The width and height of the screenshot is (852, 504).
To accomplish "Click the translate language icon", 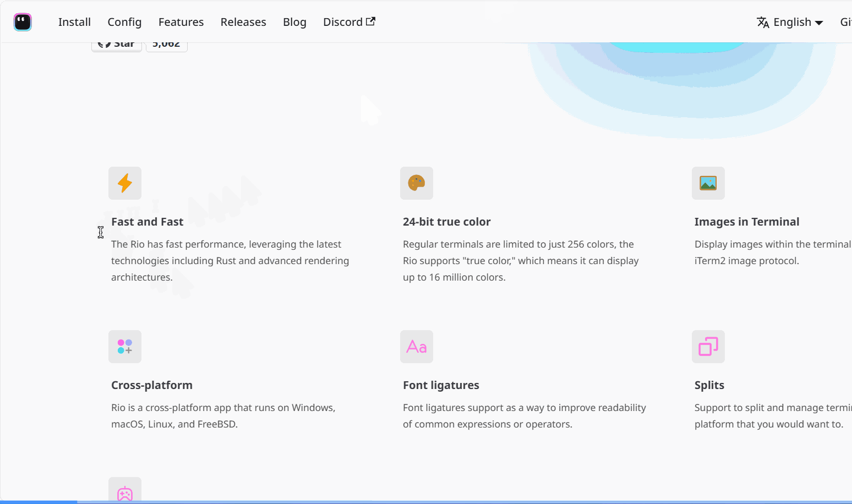I will click(x=763, y=22).
